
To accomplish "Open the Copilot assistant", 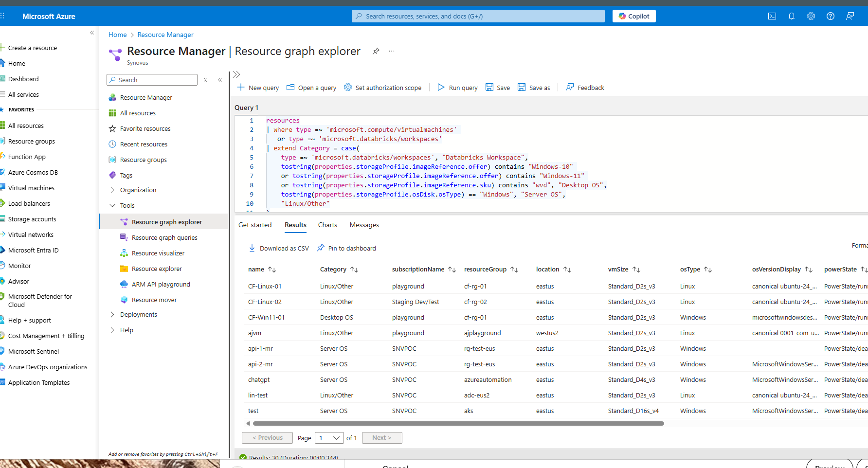I will click(633, 16).
